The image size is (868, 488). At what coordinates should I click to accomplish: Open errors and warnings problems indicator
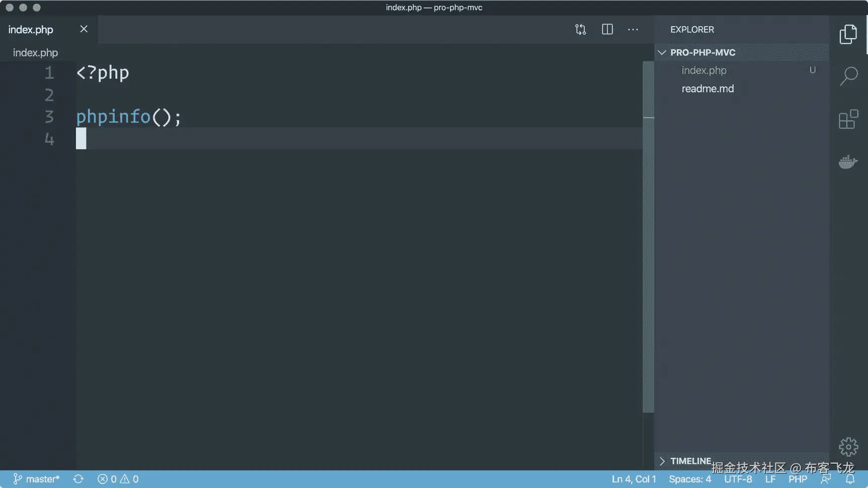coord(118,479)
